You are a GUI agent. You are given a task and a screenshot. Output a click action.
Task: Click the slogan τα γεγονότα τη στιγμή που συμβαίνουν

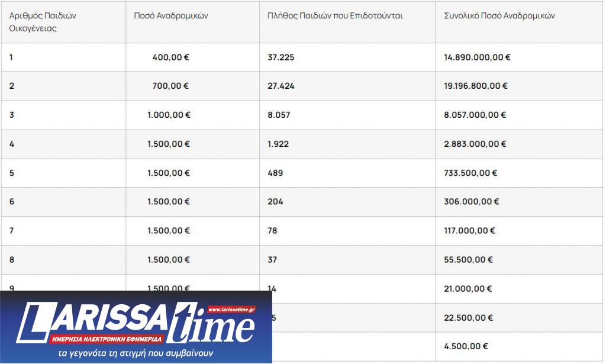[x=136, y=353]
